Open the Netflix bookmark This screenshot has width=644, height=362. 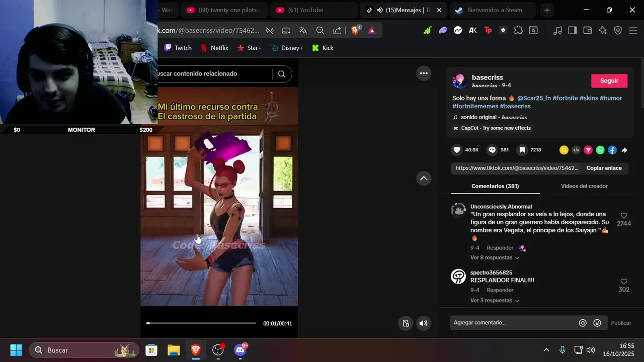(x=214, y=48)
